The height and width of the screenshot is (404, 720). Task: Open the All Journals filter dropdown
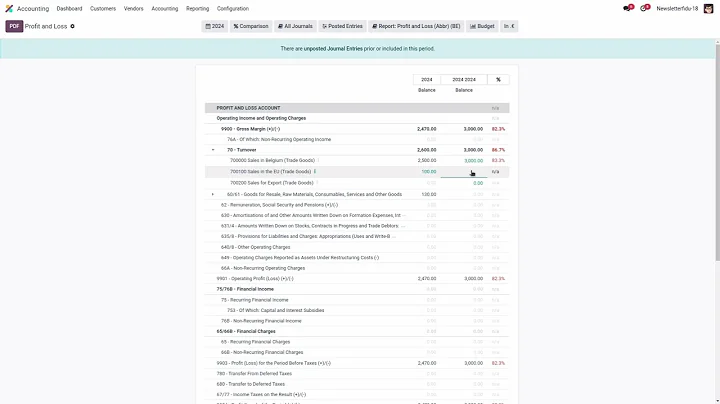point(295,26)
